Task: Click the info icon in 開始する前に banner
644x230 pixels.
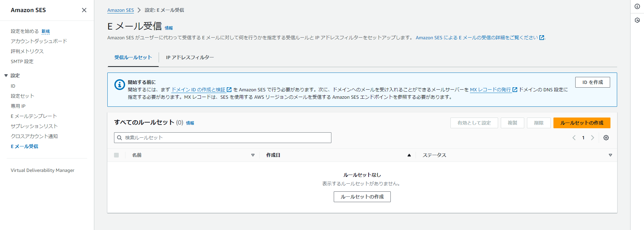Action: [x=120, y=85]
